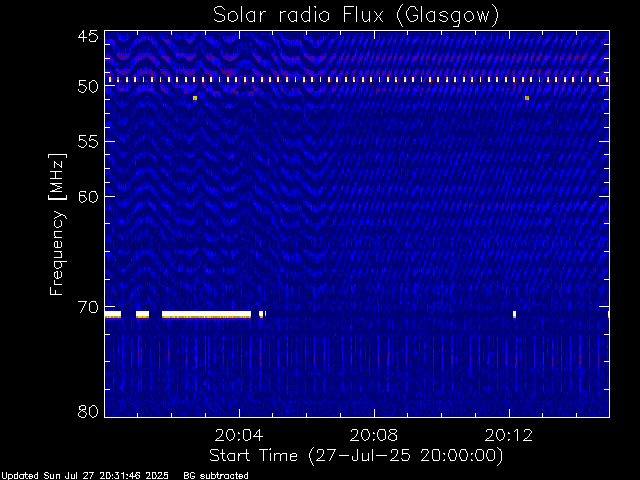Image resolution: width=640 pixels, height=480 pixels.
Task: Click the "Frequency [MHz]" axis label
Action: 57,224
